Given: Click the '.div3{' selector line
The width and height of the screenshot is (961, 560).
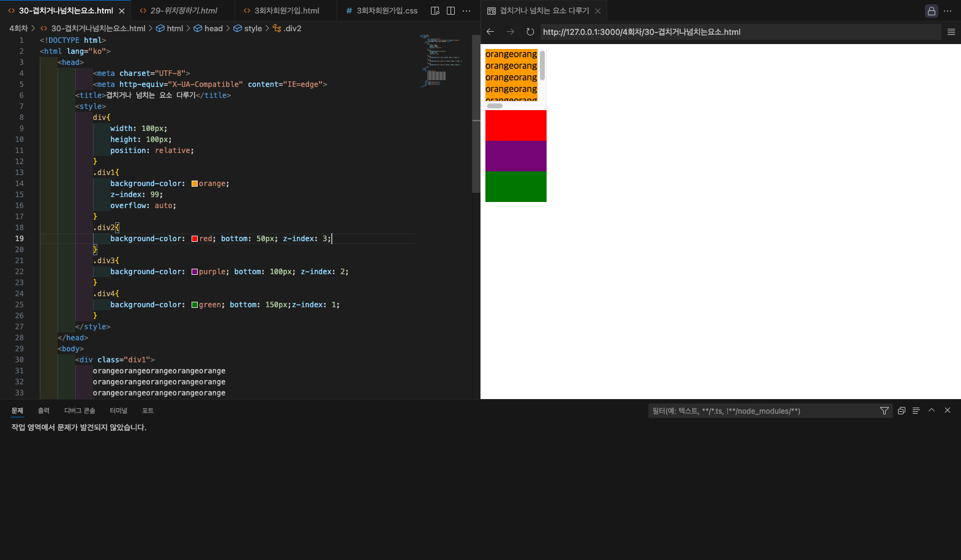Looking at the screenshot, I should coord(106,261).
